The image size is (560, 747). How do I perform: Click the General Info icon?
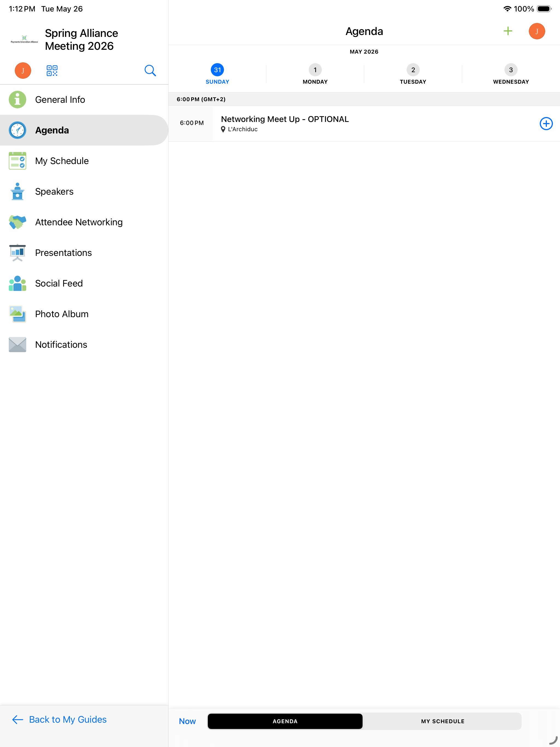(17, 100)
